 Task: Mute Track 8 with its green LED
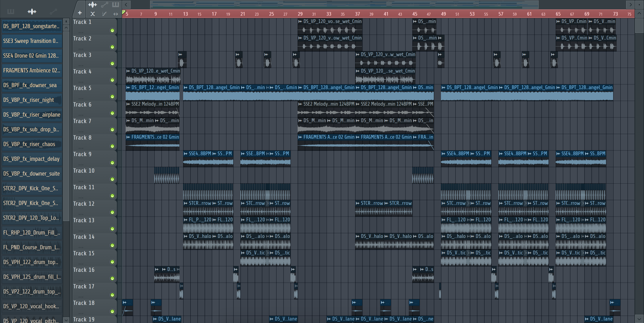tap(112, 146)
